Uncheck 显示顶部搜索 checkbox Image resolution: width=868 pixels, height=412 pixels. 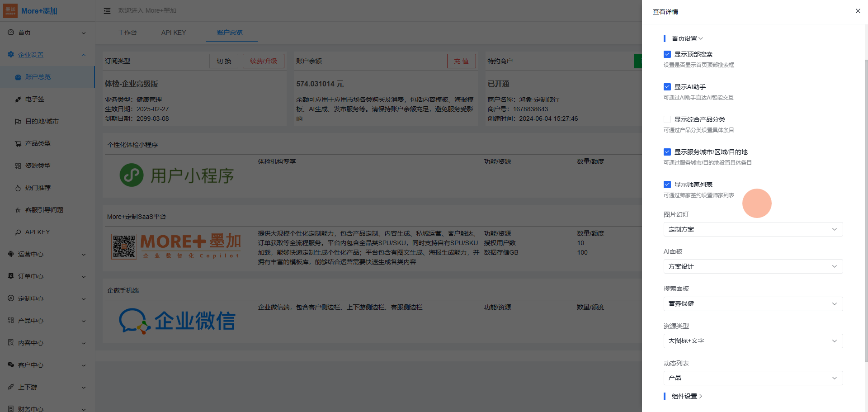(x=667, y=54)
